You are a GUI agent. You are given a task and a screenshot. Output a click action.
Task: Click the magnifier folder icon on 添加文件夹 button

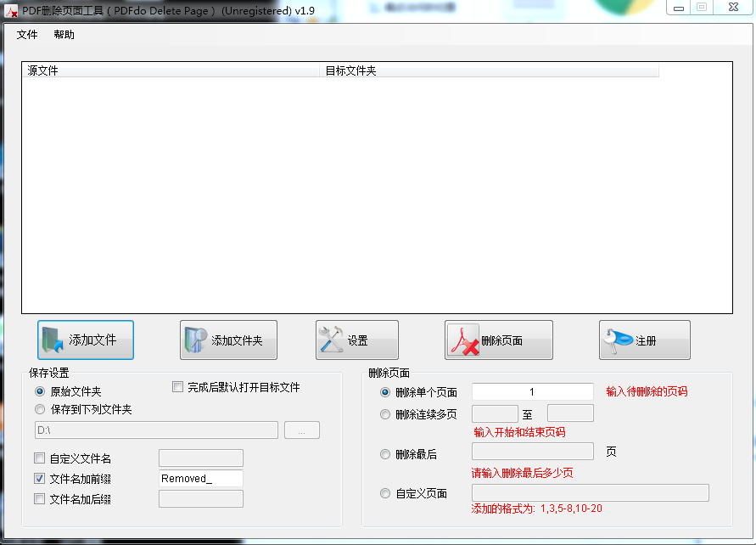[198, 339]
